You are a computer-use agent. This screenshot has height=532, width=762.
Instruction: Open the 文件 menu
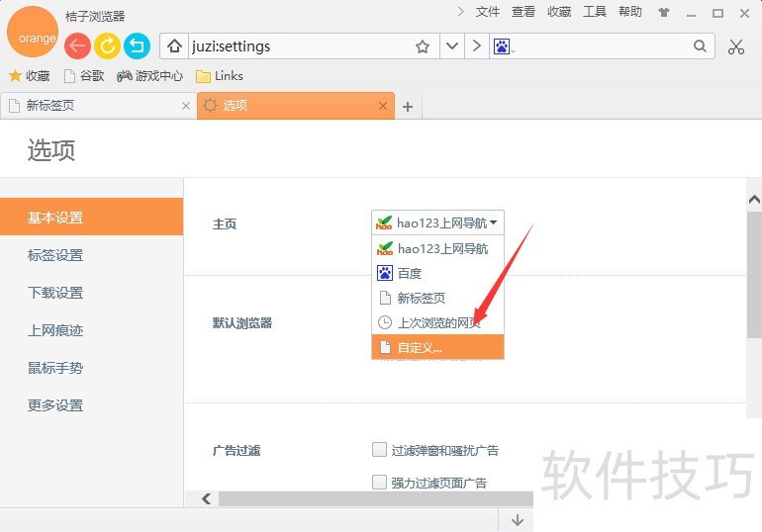tap(488, 12)
